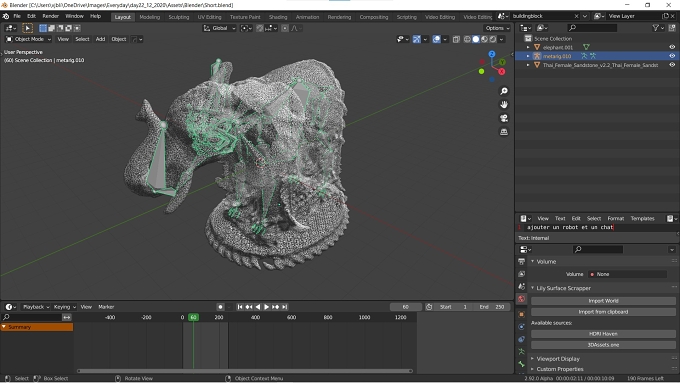Click the Import World button
This screenshot has height=383, width=680.
pyautogui.click(x=603, y=301)
